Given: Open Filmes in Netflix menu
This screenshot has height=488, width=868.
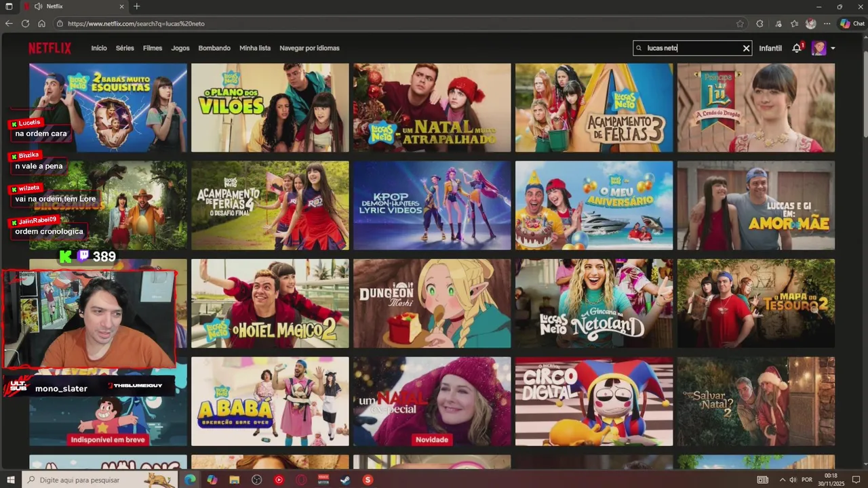Looking at the screenshot, I should pyautogui.click(x=153, y=48).
